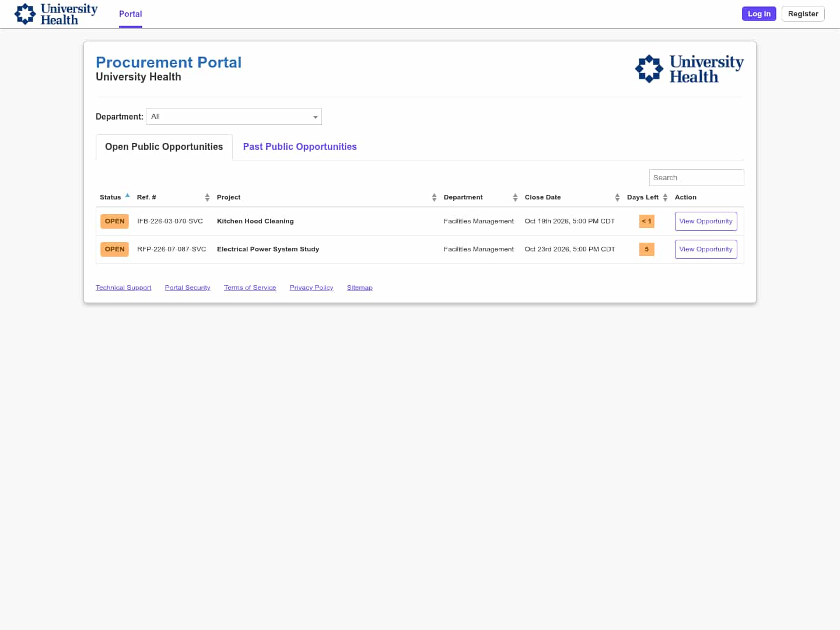
Task: Open the Terms of Service link
Action: point(250,288)
